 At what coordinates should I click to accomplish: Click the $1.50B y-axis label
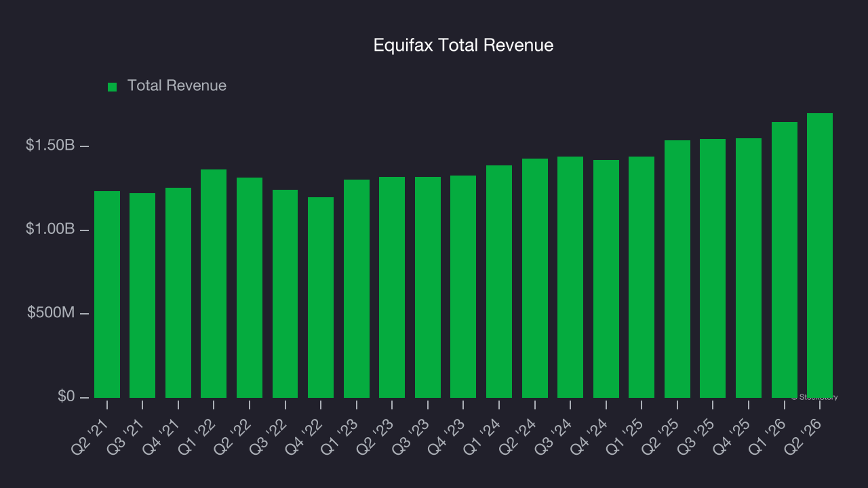click(x=50, y=146)
